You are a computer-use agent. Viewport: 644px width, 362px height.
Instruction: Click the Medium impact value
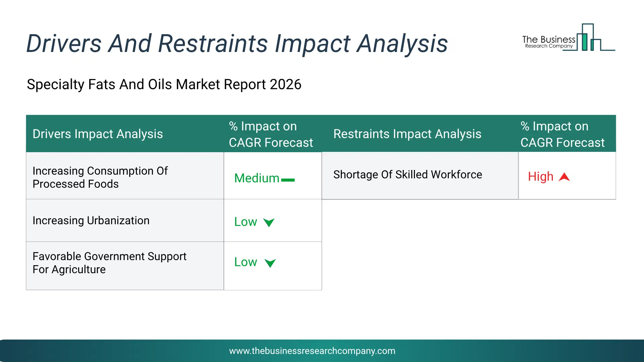[x=257, y=178]
